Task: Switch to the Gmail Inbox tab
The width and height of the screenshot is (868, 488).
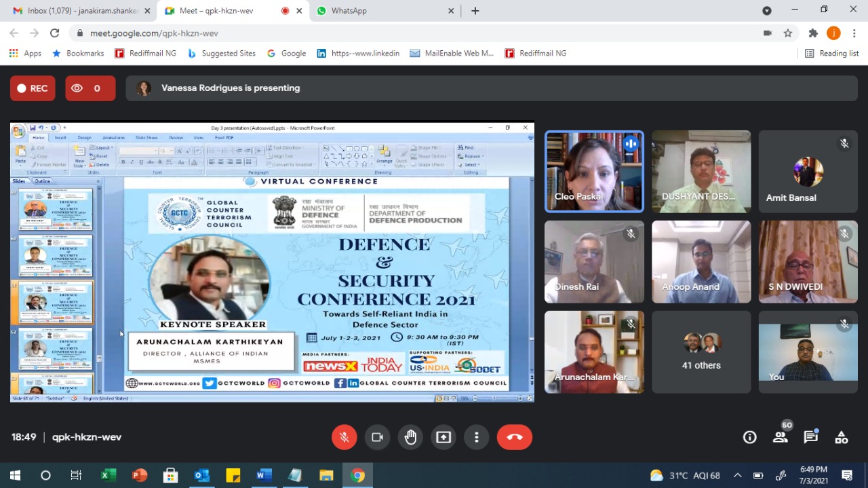Action: (x=75, y=11)
